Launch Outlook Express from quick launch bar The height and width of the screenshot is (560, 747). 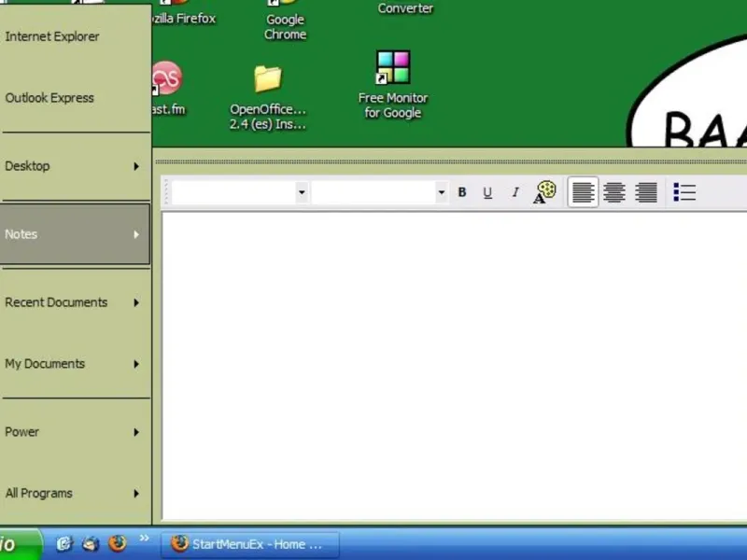click(x=91, y=543)
